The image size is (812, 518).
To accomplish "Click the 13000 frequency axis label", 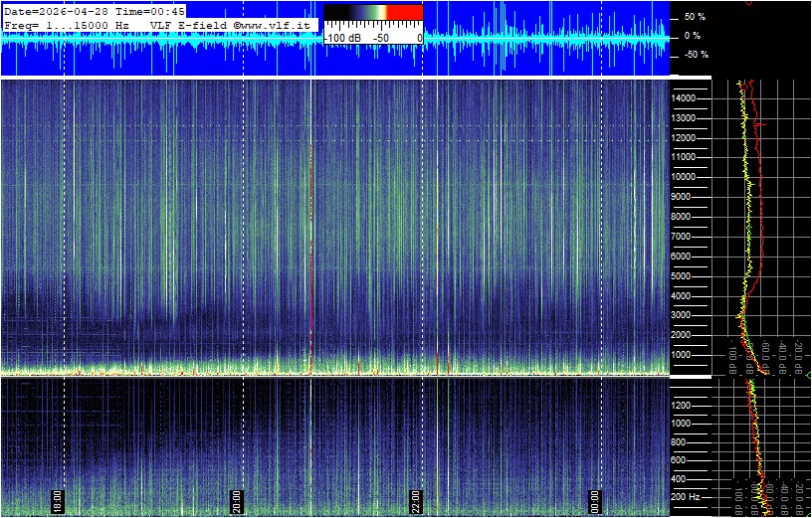I will click(684, 118).
